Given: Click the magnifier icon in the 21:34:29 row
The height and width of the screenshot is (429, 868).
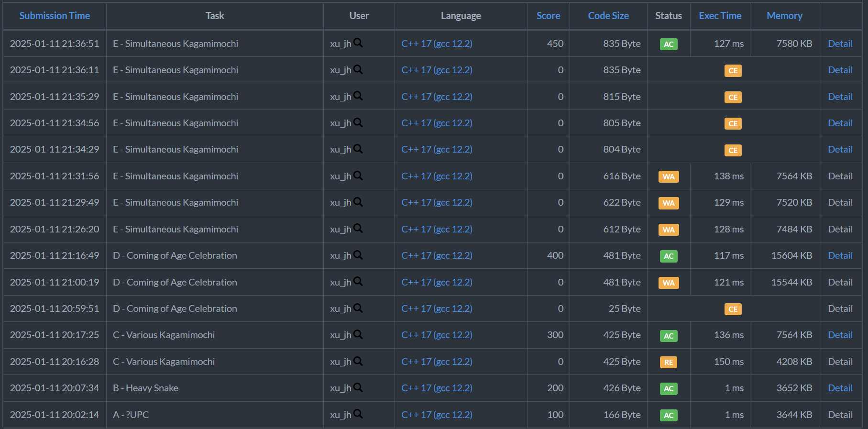Looking at the screenshot, I should 358,149.
